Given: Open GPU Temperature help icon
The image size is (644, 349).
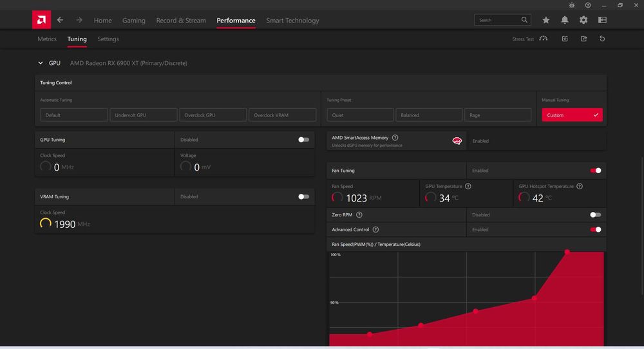Looking at the screenshot, I should click(x=468, y=186).
